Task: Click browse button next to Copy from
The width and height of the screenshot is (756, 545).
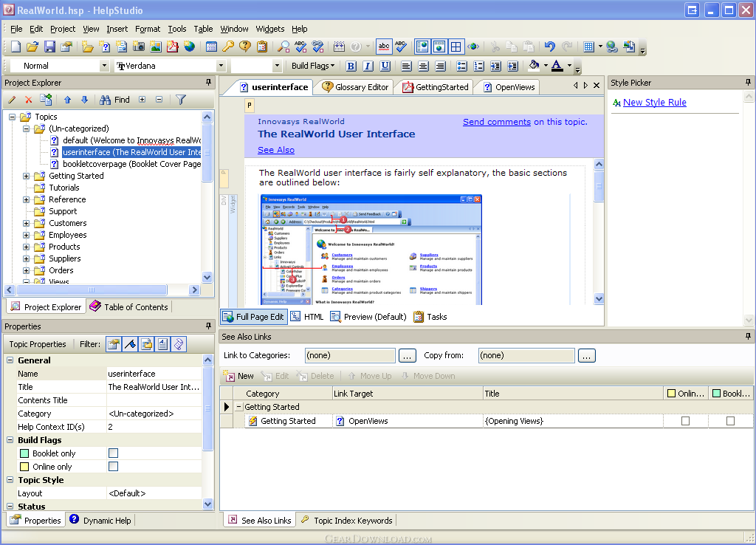Action: pyautogui.click(x=587, y=356)
